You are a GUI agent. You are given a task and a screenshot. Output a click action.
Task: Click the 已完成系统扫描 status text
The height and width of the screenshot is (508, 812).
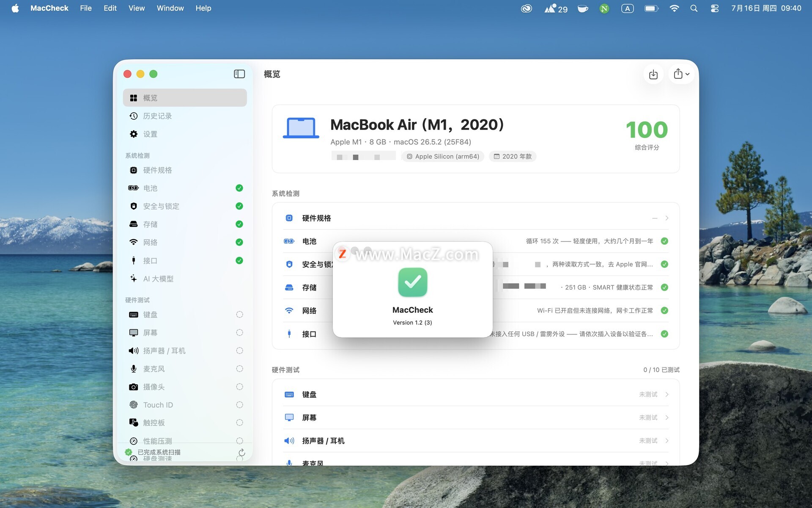(159, 452)
